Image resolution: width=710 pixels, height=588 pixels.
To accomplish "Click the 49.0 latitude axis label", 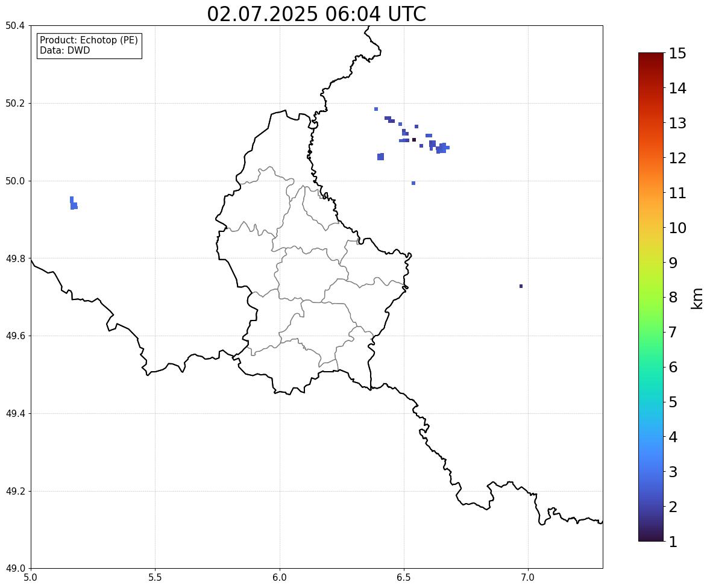I will 15,569.
